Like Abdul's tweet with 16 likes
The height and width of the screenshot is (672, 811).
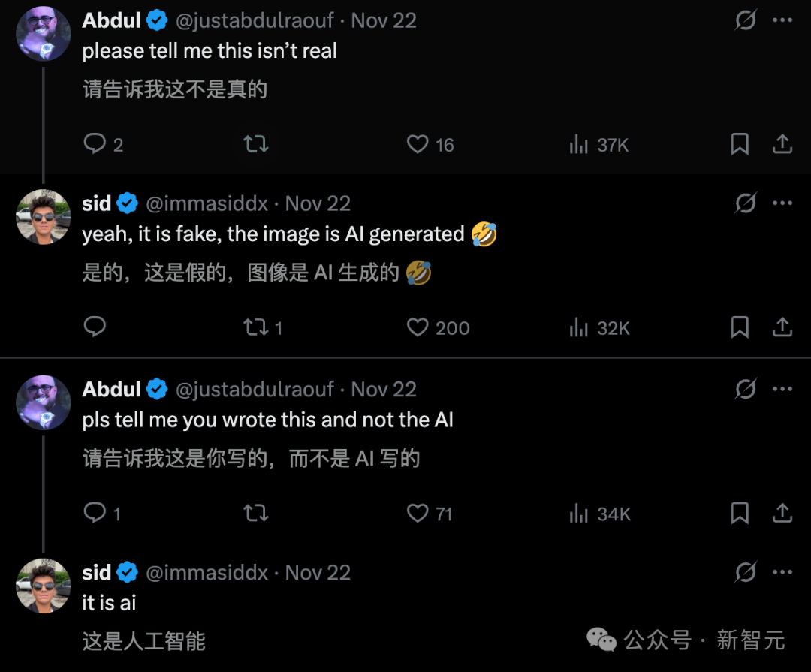pyautogui.click(x=418, y=143)
